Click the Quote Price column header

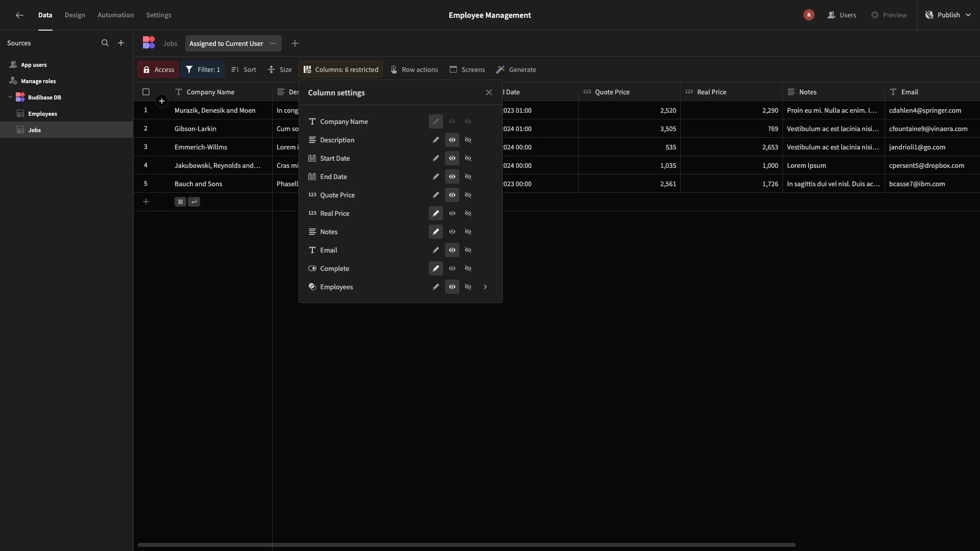tap(629, 92)
